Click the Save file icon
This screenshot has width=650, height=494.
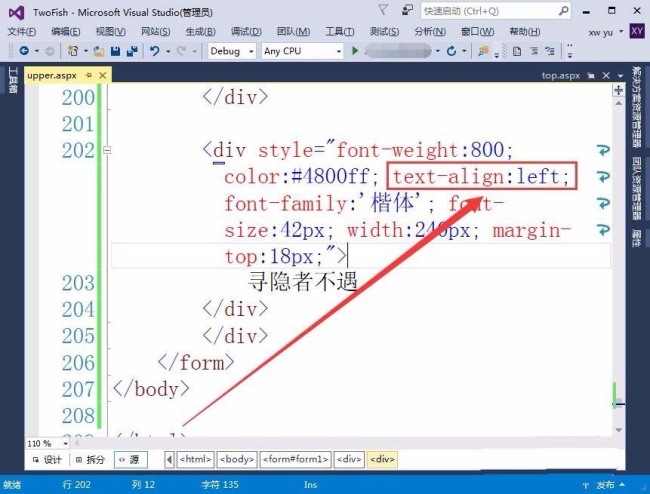coord(116,51)
